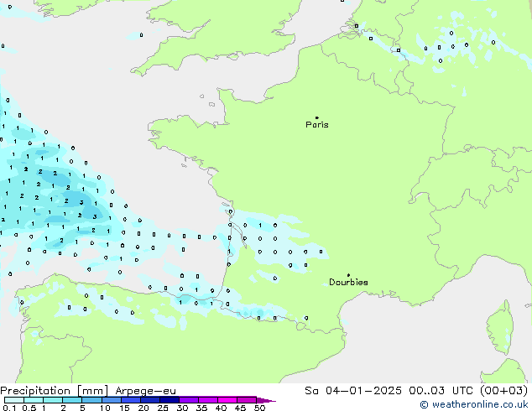The height and width of the screenshot is (411, 532).
Task: Choose the 20–25 mm legend color swatch
Action: click(x=149, y=400)
